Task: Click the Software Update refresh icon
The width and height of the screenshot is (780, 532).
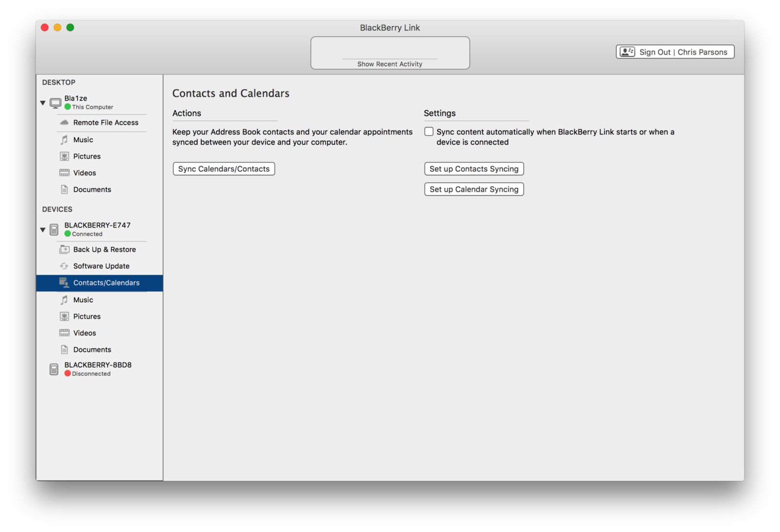Action: tap(64, 266)
